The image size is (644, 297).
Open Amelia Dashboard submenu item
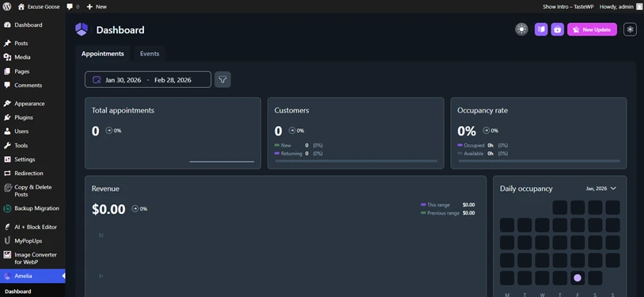(17, 291)
